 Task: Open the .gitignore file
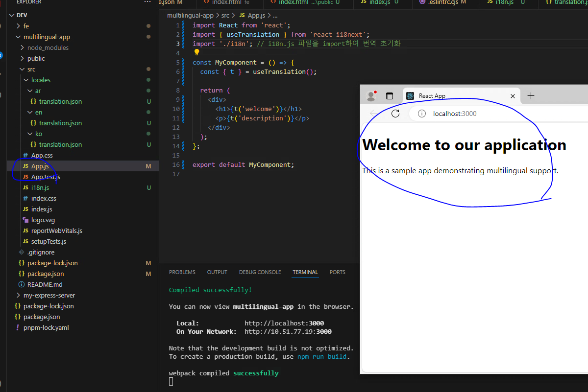(41, 252)
